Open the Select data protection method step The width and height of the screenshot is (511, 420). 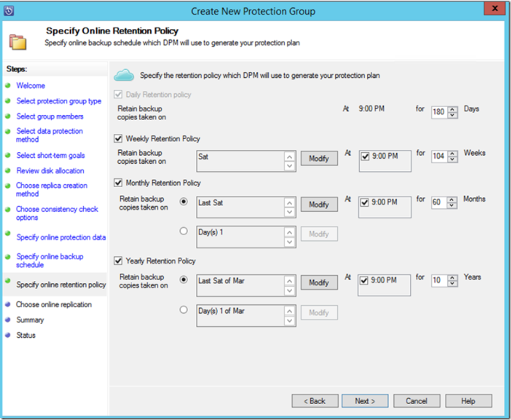tap(50, 135)
